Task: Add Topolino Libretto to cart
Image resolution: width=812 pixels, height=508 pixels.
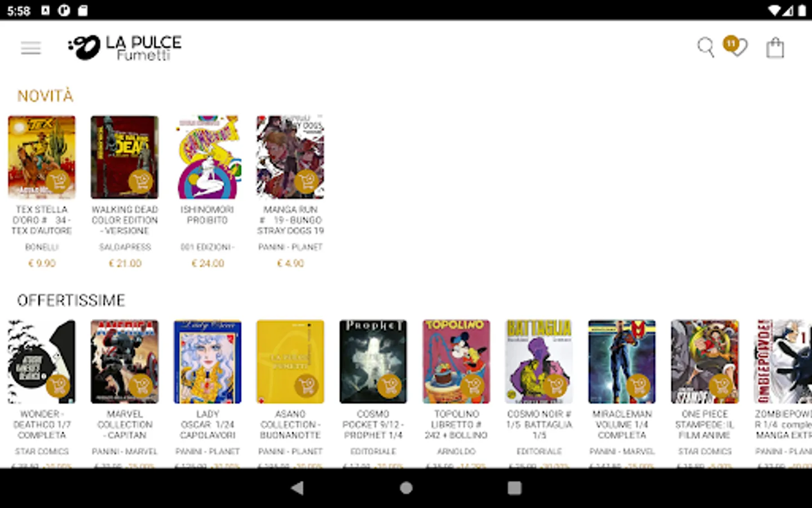Action: 473,386
